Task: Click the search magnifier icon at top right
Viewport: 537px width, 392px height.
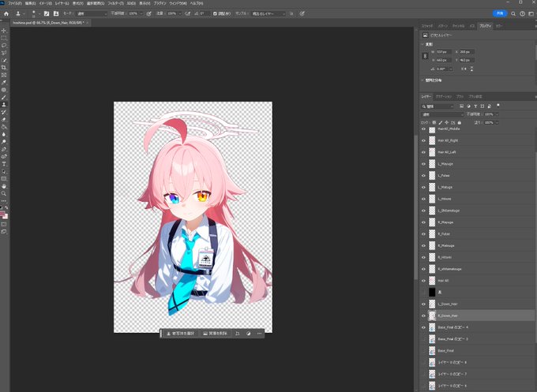Action: [x=513, y=13]
